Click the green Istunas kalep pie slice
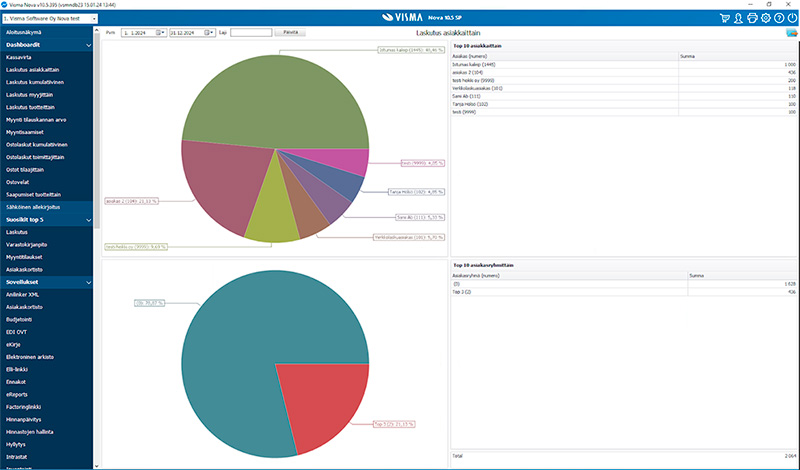The height and width of the screenshot is (470, 800). tap(276, 102)
